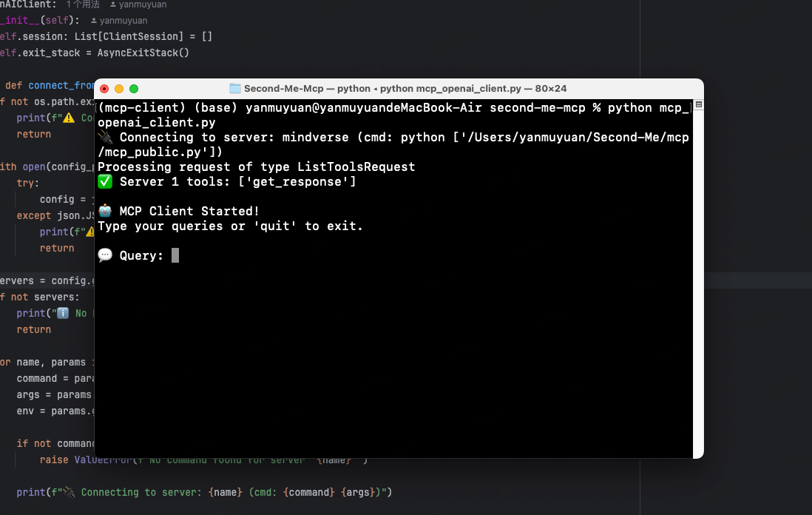Image resolution: width=812 pixels, height=515 pixels.
Task: Click the folder icon in terminal title
Action: (235, 89)
